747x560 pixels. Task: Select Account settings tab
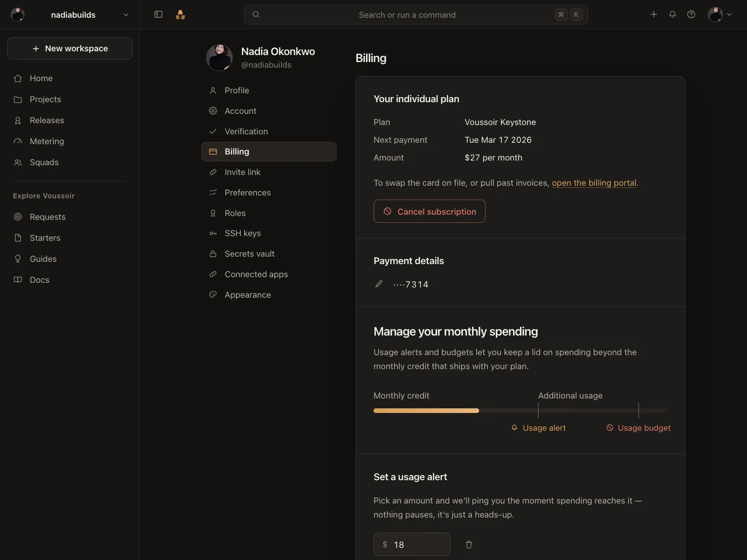tap(269, 111)
